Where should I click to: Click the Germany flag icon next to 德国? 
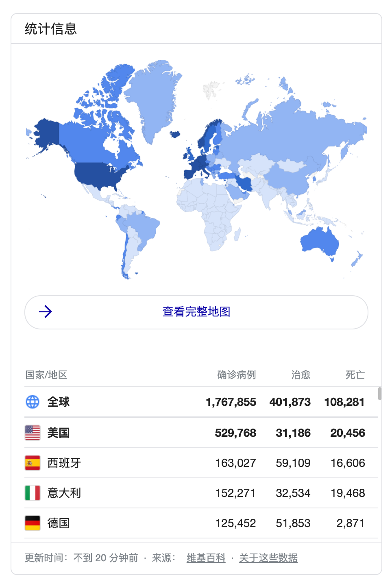point(32,523)
